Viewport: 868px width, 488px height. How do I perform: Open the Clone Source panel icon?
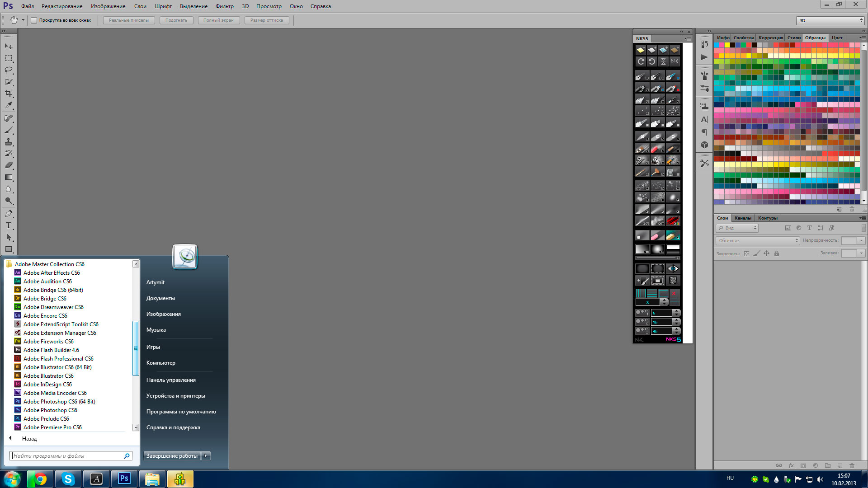click(704, 107)
